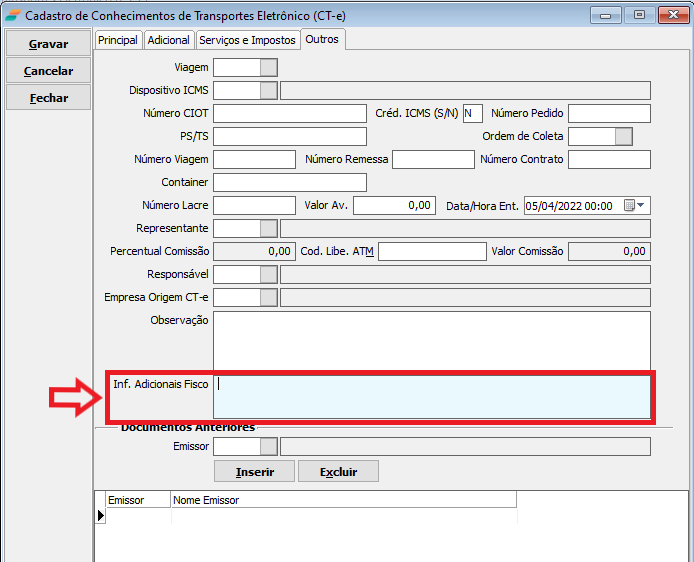Select the Créd. ICMS (S/N) field

472,113
